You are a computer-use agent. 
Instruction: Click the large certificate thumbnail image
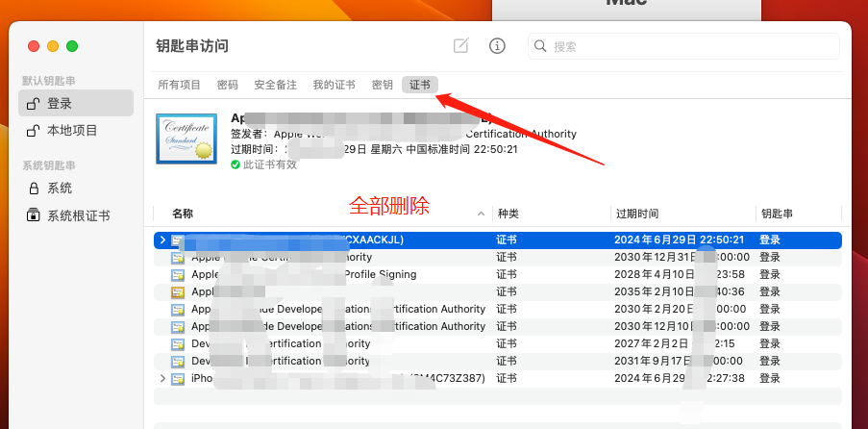(186, 139)
